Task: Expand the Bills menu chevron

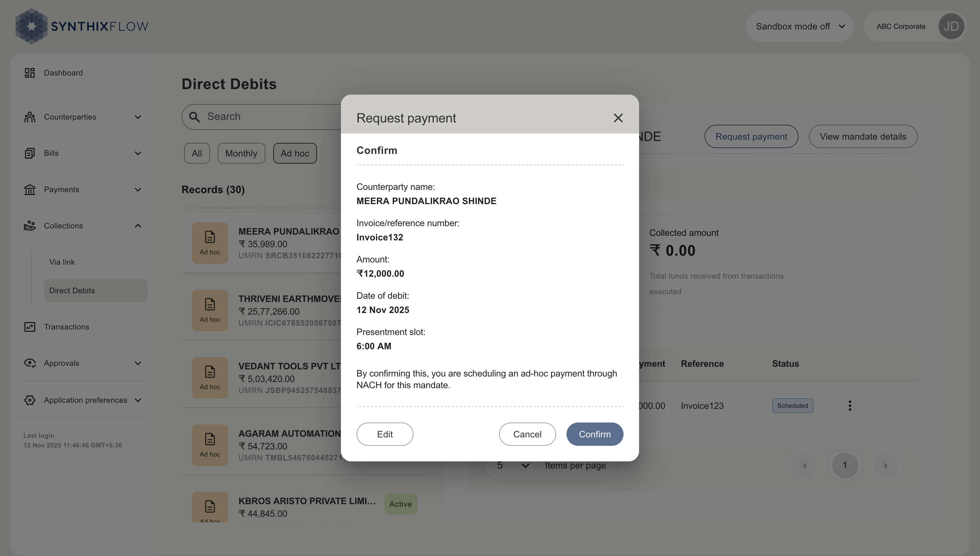Action: coord(138,153)
